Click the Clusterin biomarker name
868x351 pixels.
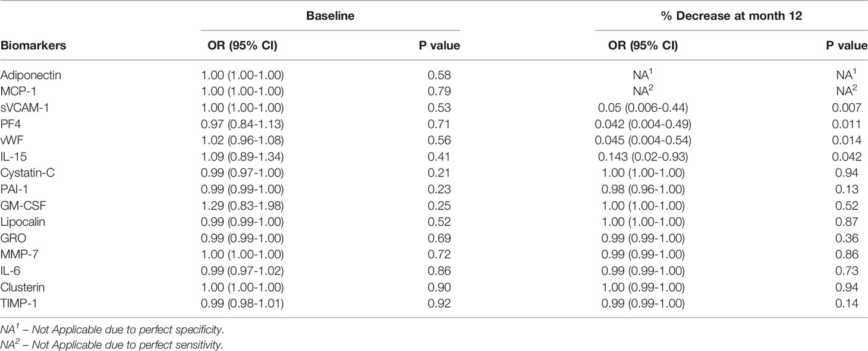21,287
